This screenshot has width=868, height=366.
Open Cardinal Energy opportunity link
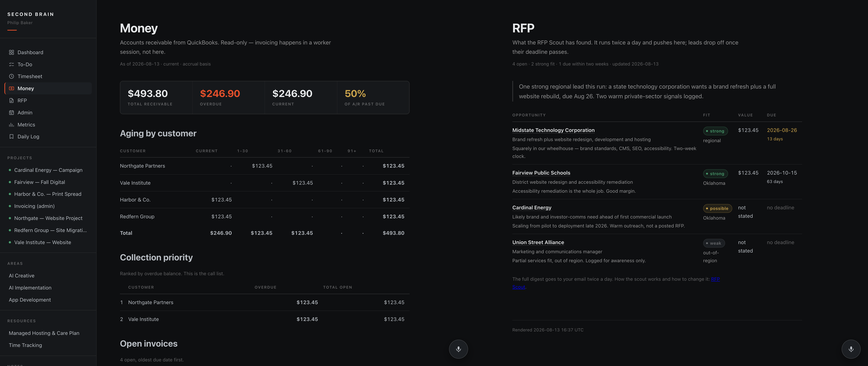coord(532,208)
